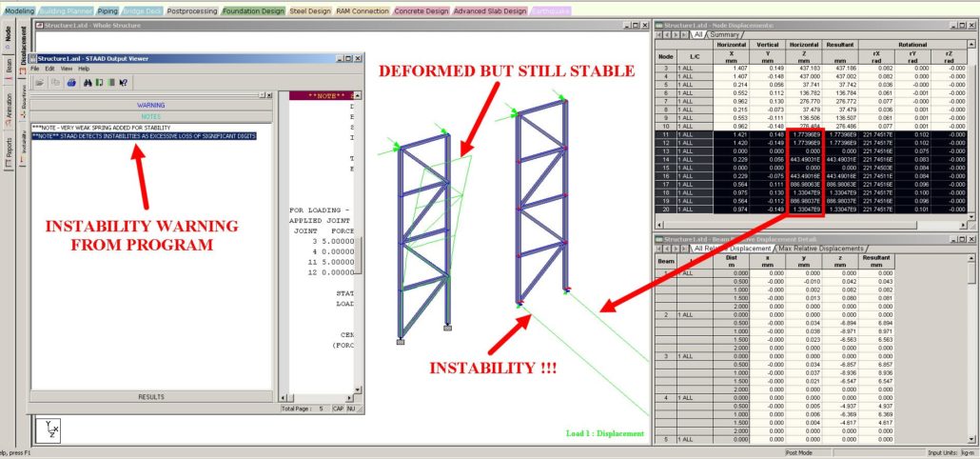This screenshot has height=459, width=980.
Task: Click the Beam column header in relative displacement table
Action: pos(666,261)
